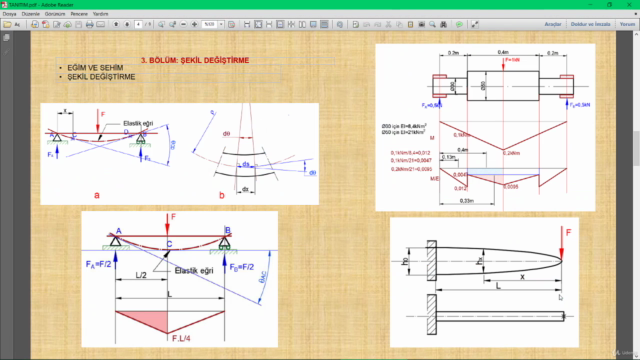Click the scrollbar up arrow

(x=636, y=35)
